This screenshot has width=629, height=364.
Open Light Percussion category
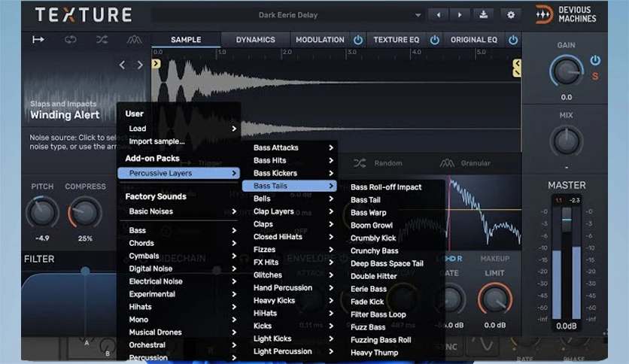[x=289, y=351]
